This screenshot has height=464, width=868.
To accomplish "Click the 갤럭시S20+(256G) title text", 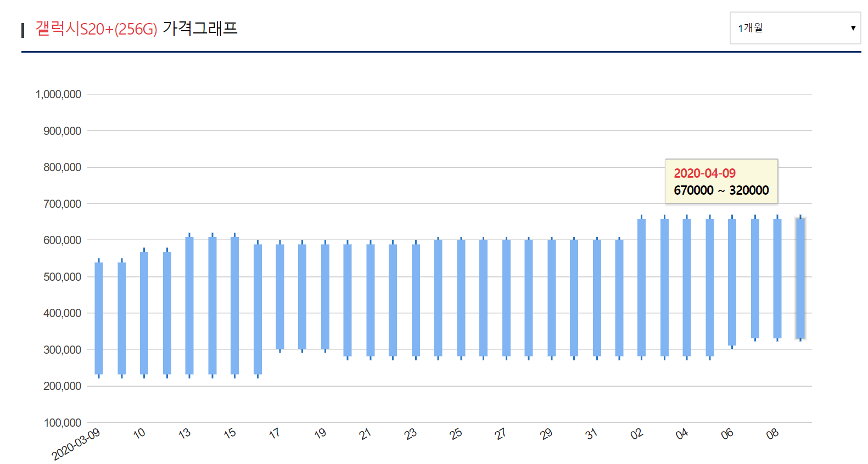I will 96,28.
